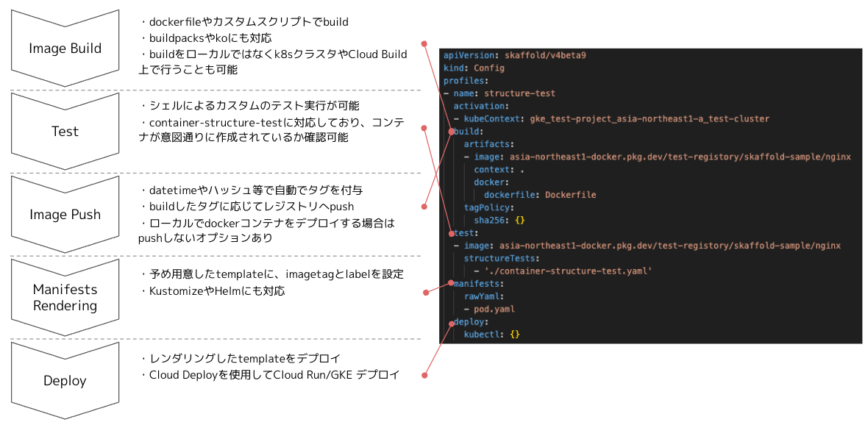Screen dimensions: 868x425
Task: Select the image line under artifacts
Action: (657, 157)
